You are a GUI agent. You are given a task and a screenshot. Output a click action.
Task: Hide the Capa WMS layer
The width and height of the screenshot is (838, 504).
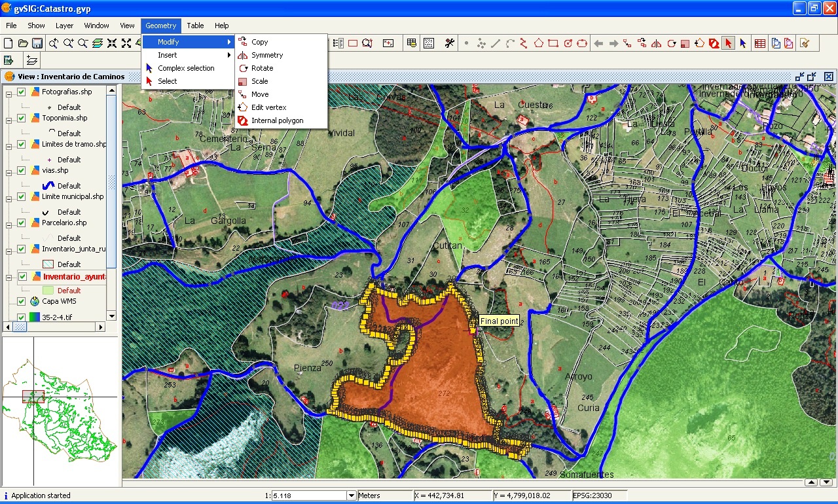(20, 302)
